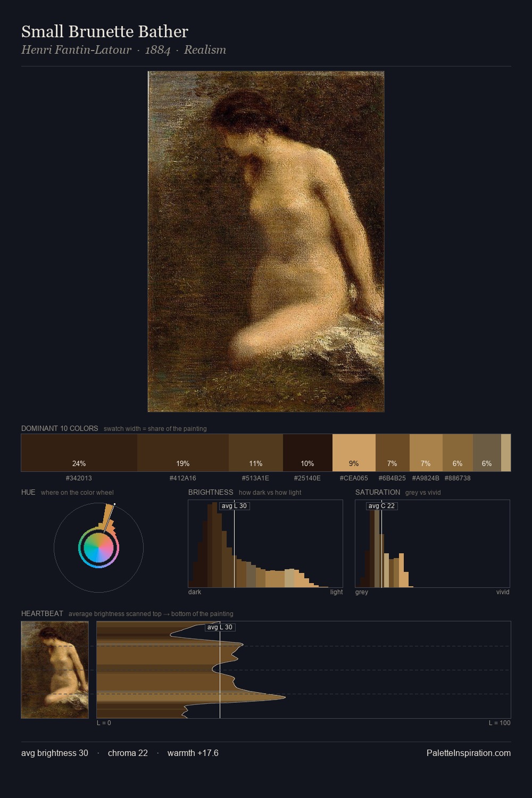This screenshot has width=532, height=798.
Task: Click the 'L = 0' axis label
Action: click(x=104, y=723)
